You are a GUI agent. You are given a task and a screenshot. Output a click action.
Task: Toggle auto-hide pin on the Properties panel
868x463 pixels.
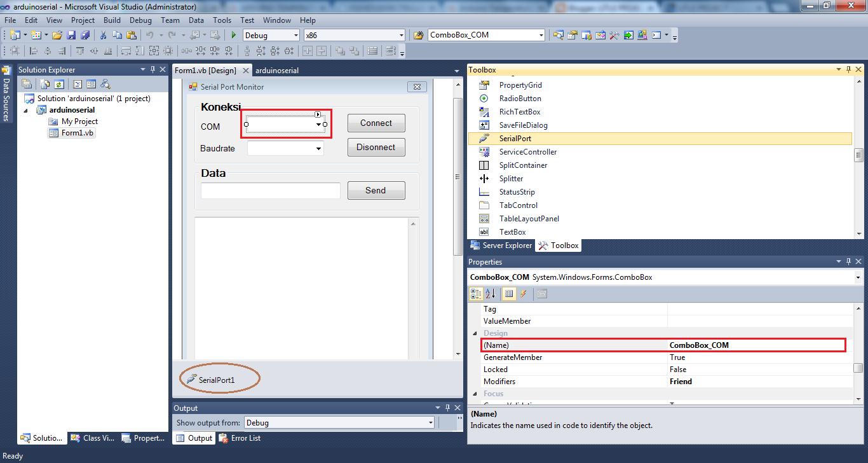(848, 261)
